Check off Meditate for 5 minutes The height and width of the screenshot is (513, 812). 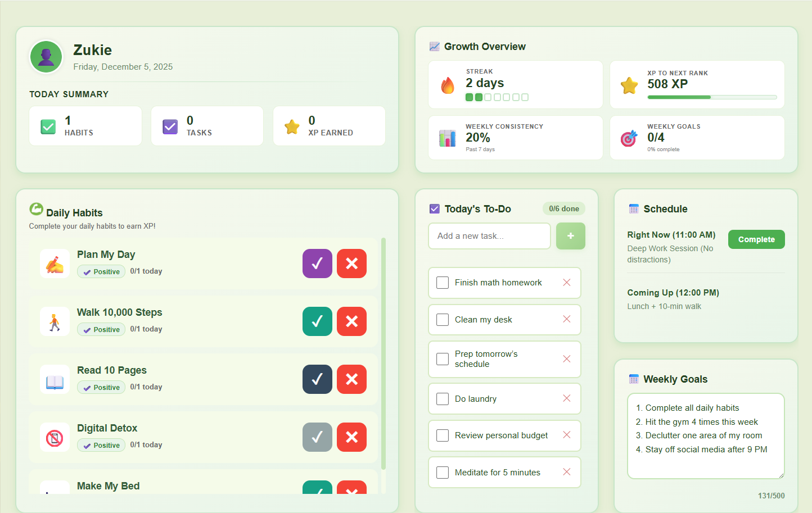pos(443,472)
